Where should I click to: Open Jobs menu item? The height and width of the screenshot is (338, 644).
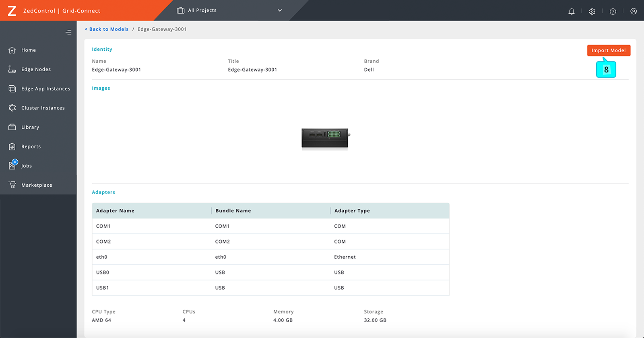coord(27,166)
